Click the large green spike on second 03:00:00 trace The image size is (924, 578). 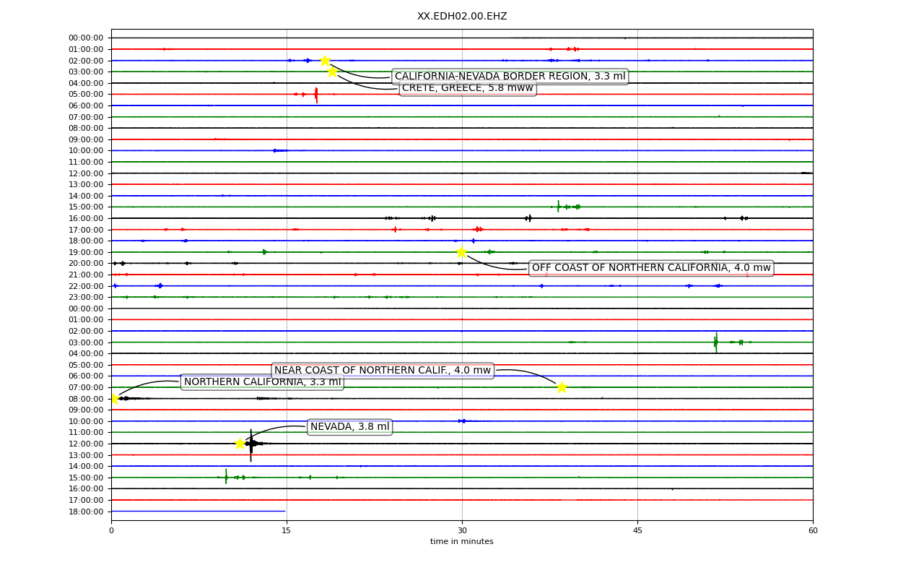click(x=716, y=342)
